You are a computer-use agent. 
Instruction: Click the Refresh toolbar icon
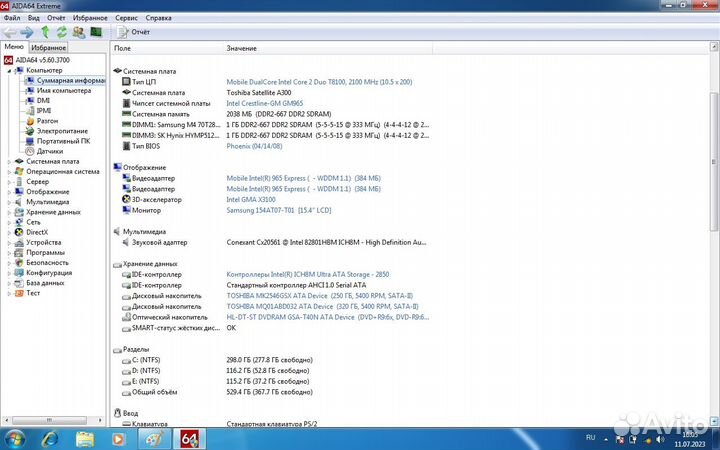[x=62, y=32]
